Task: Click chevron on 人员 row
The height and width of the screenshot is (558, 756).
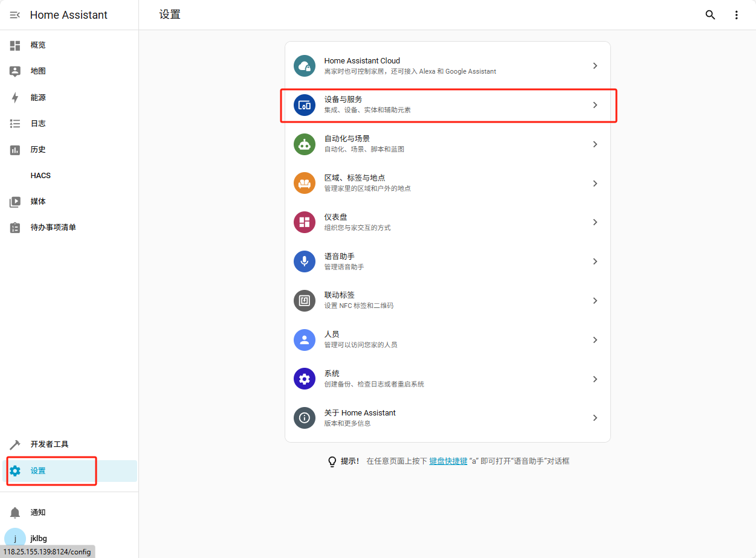Action: 595,340
